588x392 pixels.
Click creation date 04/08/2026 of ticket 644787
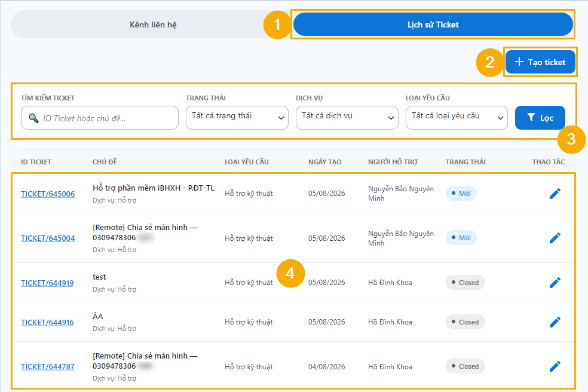click(x=327, y=366)
